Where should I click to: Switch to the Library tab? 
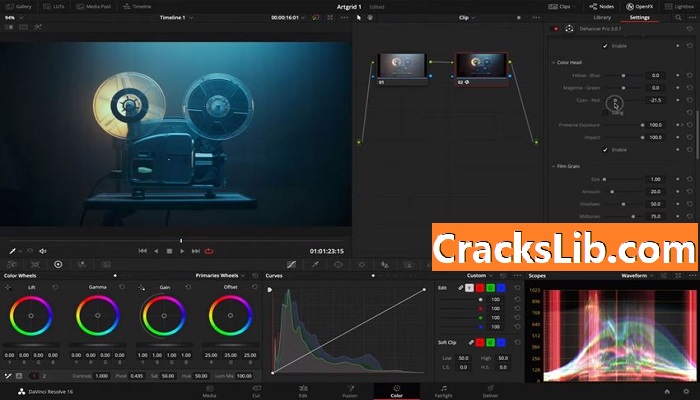(x=602, y=17)
